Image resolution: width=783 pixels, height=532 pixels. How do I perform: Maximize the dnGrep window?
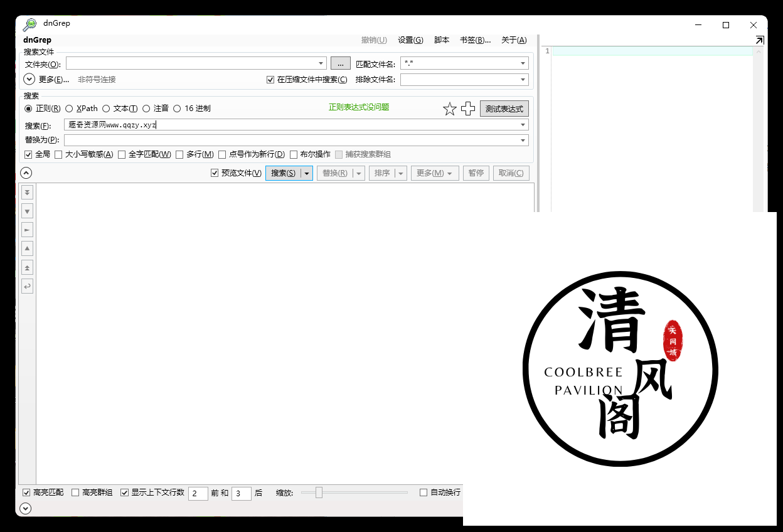726,25
